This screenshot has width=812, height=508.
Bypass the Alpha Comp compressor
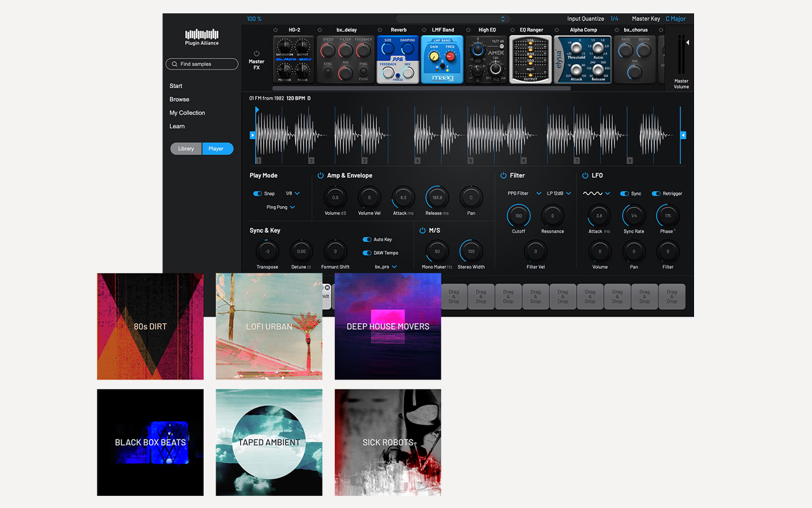(557, 29)
